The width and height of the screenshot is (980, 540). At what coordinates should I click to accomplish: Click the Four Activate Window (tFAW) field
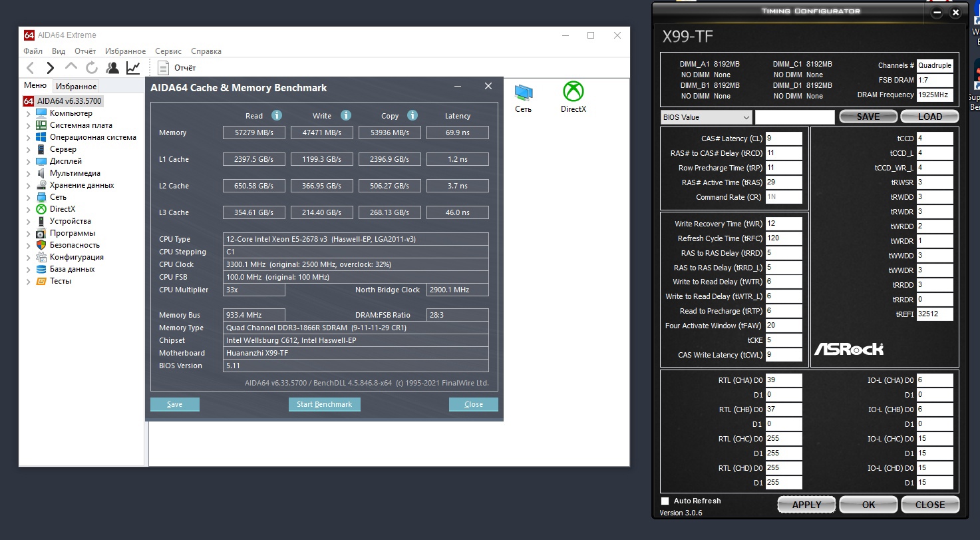[784, 326]
